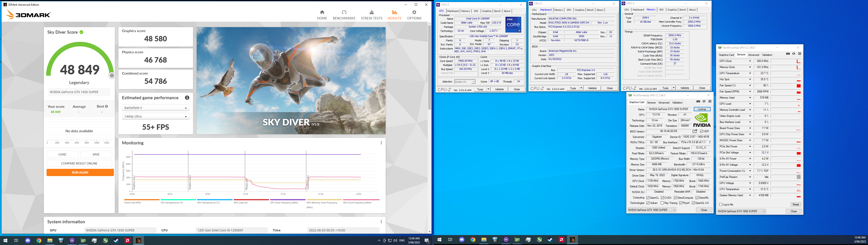The image size is (868, 245).
Task: Click Intel Core i9 logo in CPU-Z
Action: [x=513, y=25]
